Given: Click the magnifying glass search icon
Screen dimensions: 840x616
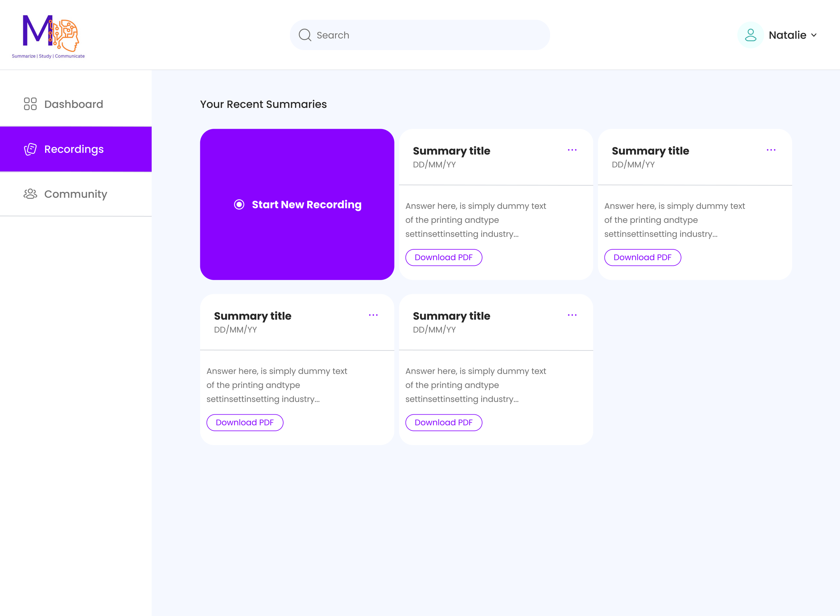Looking at the screenshot, I should pyautogui.click(x=305, y=35).
